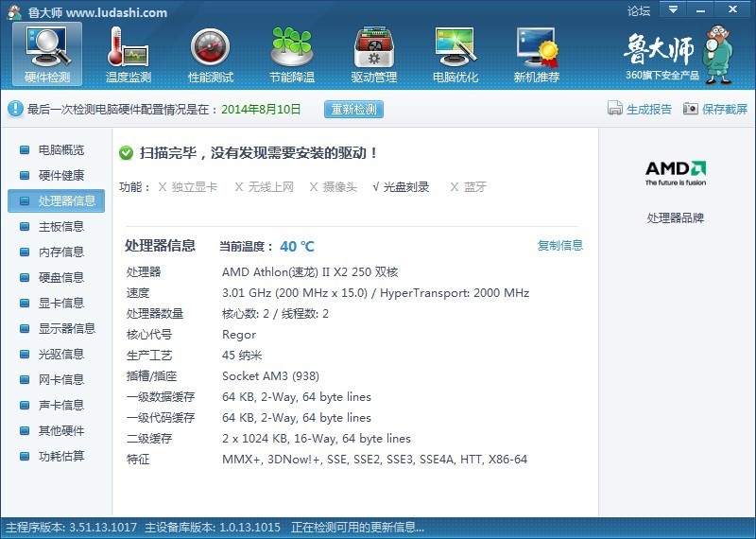Image resolution: width=756 pixels, height=539 pixels.
Task: Select 主板信息 in the sidebar
Action: click(56, 226)
